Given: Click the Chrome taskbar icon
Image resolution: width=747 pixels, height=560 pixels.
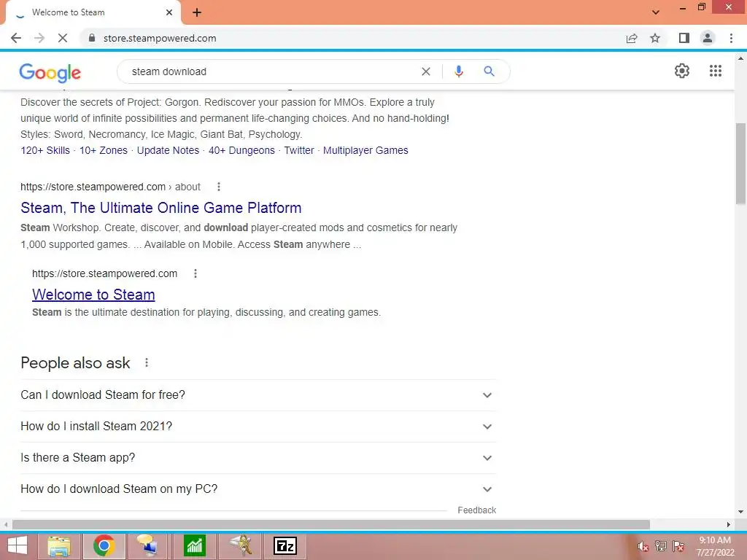Looking at the screenshot, I should pos(104,545).
